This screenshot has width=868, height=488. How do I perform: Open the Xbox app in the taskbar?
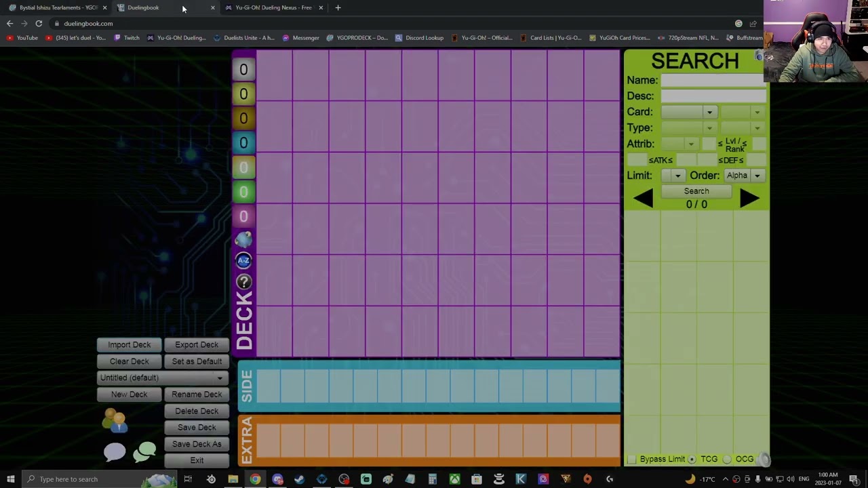coord(454,479)
